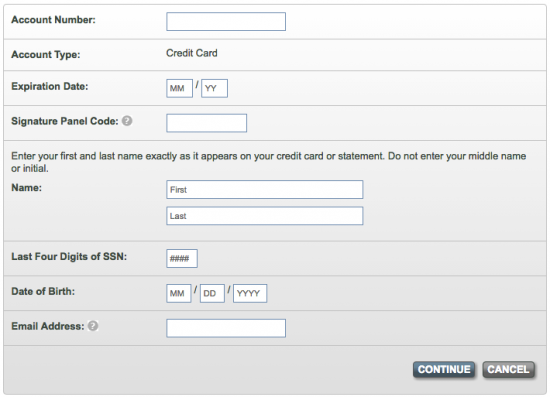
Task: Click the Credit Card account type text
Action: (x=192, y=53)
